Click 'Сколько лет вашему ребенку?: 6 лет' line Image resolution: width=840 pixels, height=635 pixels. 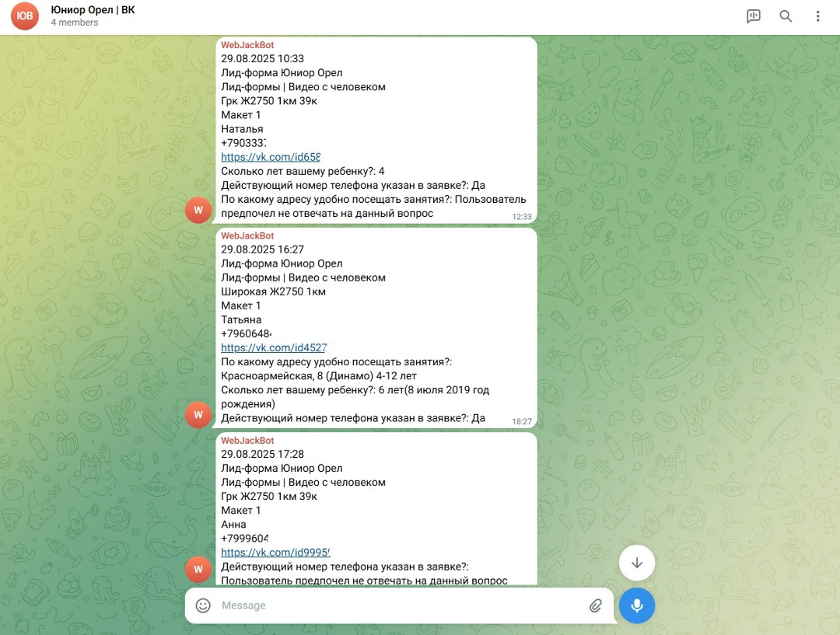coord(355,389)
